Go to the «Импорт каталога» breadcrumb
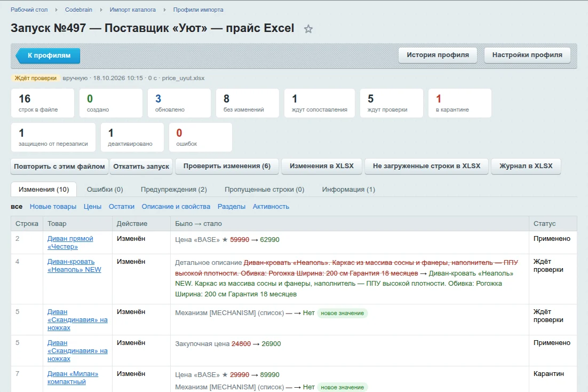 point(132,10)
